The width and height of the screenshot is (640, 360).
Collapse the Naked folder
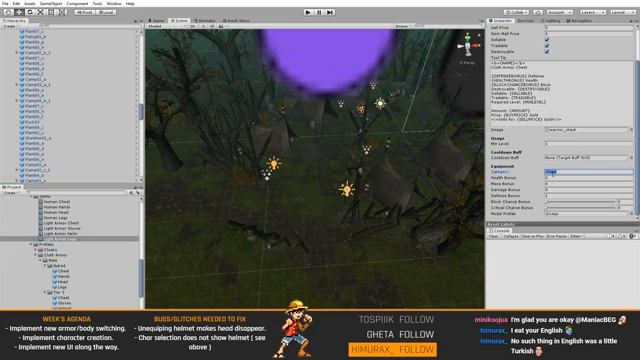(x=45, y=266)
